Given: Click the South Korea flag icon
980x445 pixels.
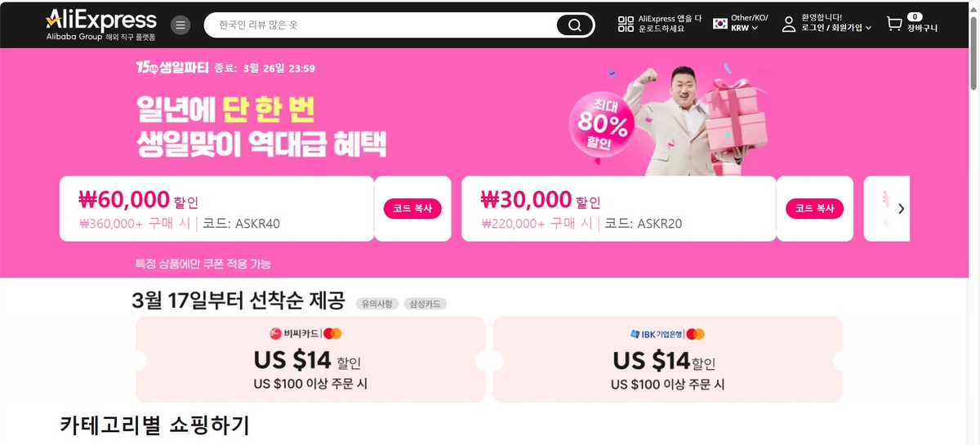Looking at the screenshot, I should point(720,24).
